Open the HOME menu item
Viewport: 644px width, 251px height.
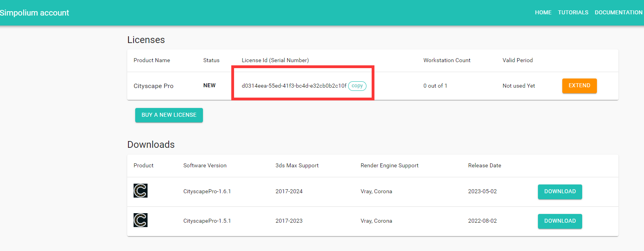[x=543, y=12]
